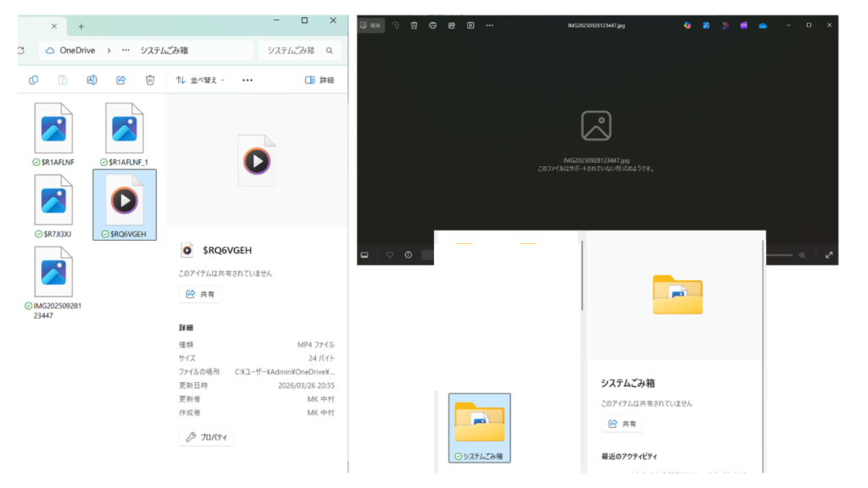This screenshot has height=488, width=868.
Task: Click the プロパティ button
Action: pyautogui.click(x=206, y=437)
